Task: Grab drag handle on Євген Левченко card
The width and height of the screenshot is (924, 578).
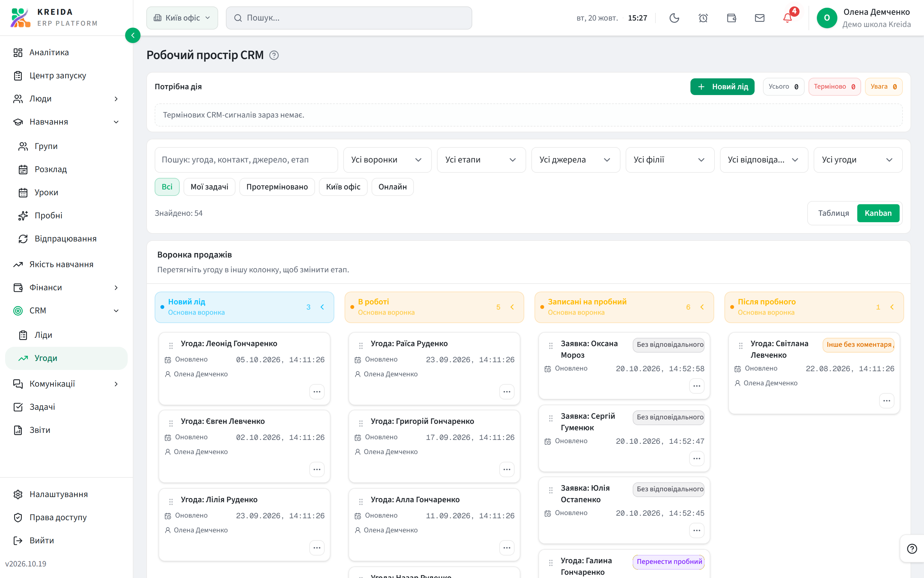Action: [171, 423]
